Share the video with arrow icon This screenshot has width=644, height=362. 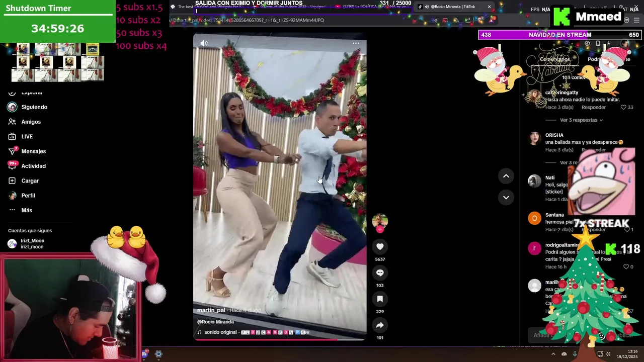pos(380,325)
